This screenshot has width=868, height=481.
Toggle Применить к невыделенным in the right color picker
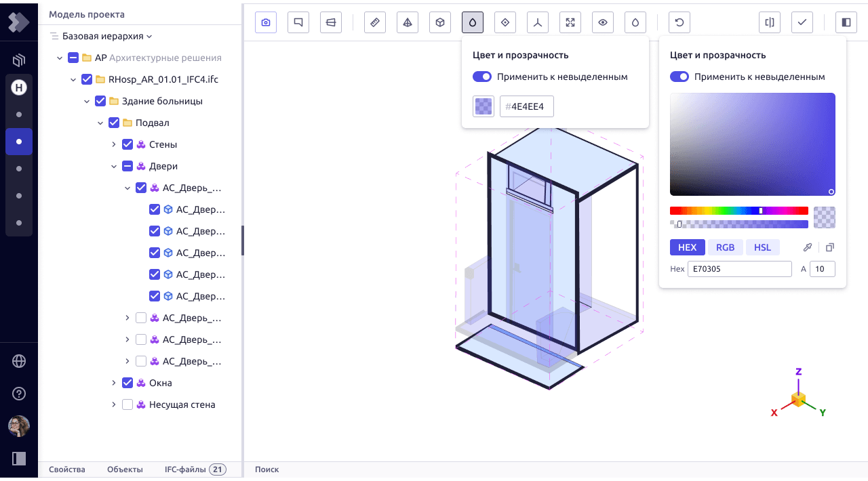679,77
